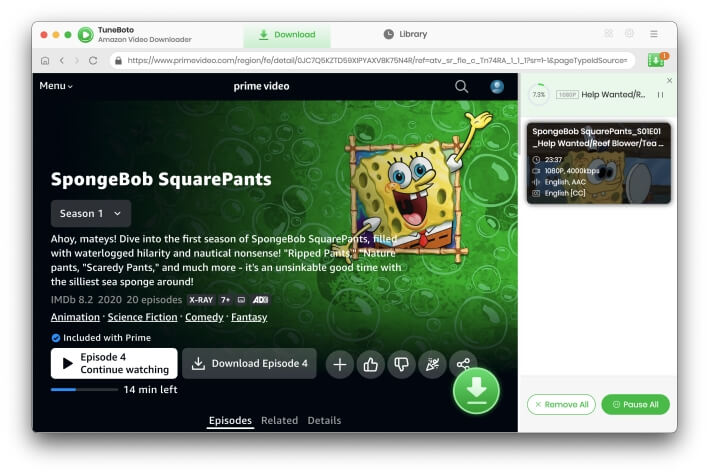This screenshot has width=709, height=475.
Task: Click Remove All button
Action: (x=561, y=404)
